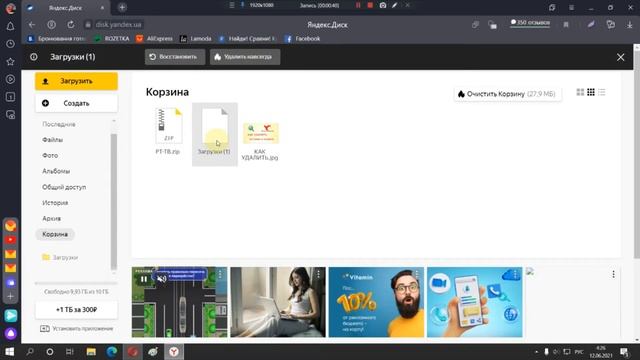Open Yandex Browser in taskbar
The height and width of the screenshot is (360, 640).
pyautogui.click(x=174, y=351)
